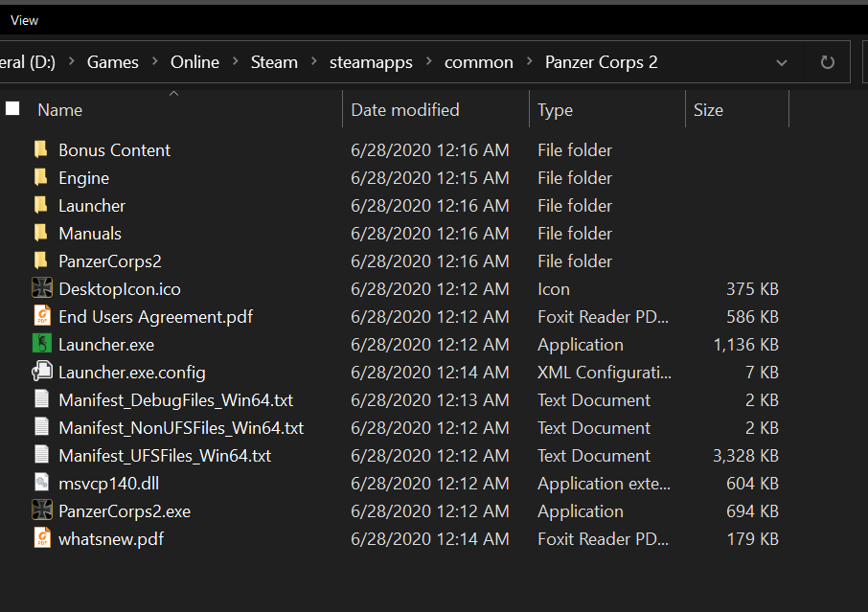Refresh the folder view

click(827, 62)
